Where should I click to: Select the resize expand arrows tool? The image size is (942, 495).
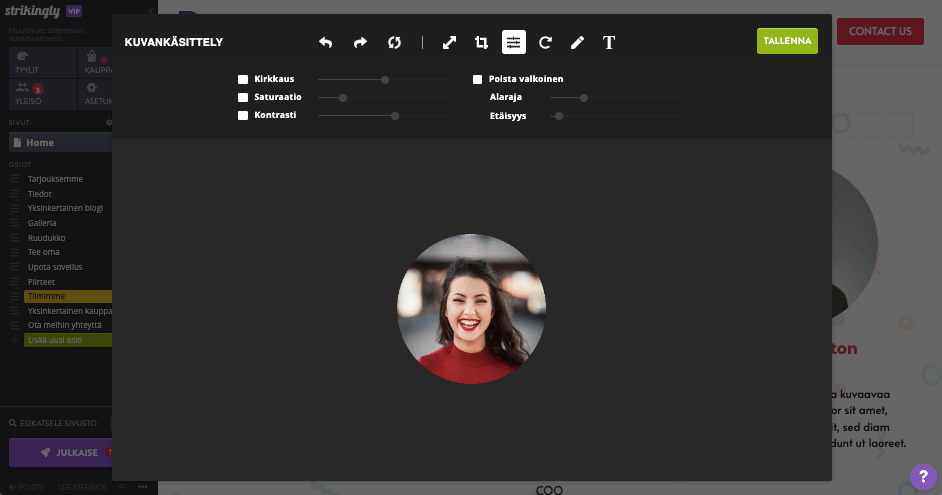450,42
